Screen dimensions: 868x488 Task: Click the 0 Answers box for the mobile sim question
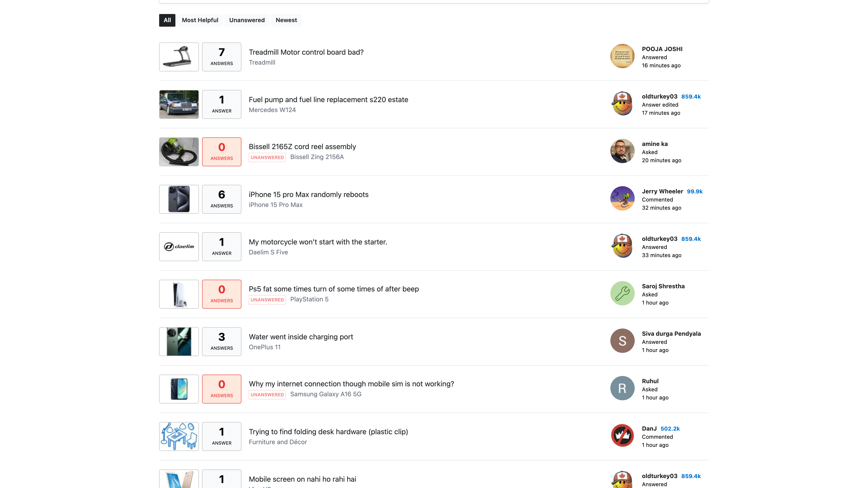[222, 389]
